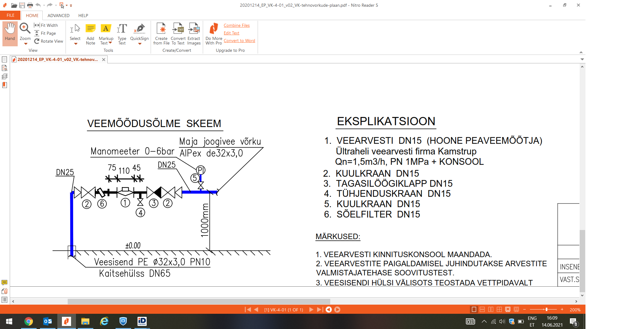Open the ADVANCED ribbon tab
Screen dimensions: 644x329
click(58, 16)
